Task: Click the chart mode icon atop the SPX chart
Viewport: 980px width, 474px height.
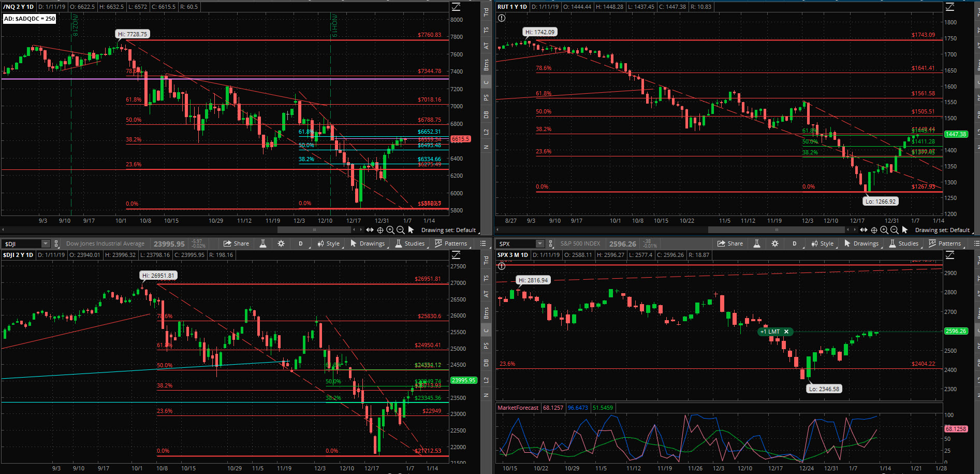Action: (x=950, y=255)
